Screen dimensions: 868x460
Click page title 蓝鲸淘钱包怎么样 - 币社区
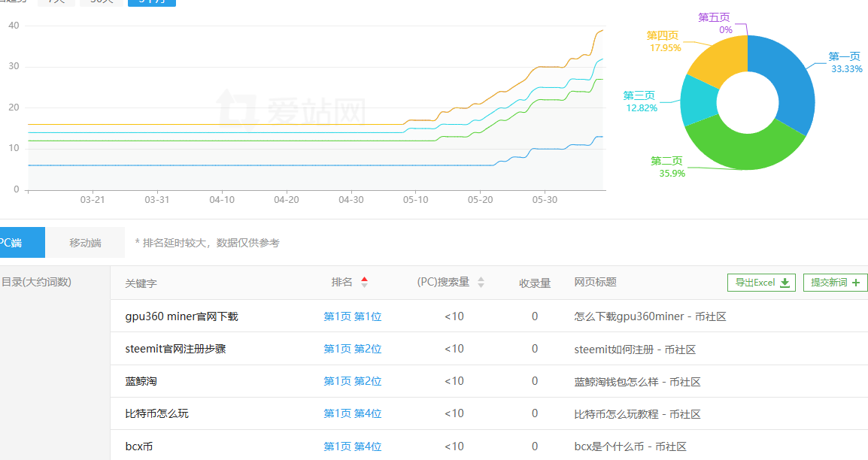(x=637, y=382)
